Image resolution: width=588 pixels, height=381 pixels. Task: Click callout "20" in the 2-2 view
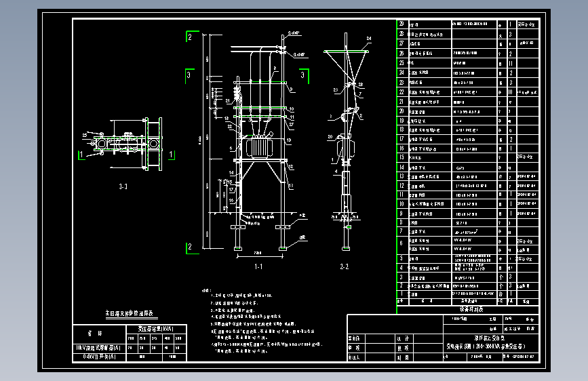(x=330, y=136)
